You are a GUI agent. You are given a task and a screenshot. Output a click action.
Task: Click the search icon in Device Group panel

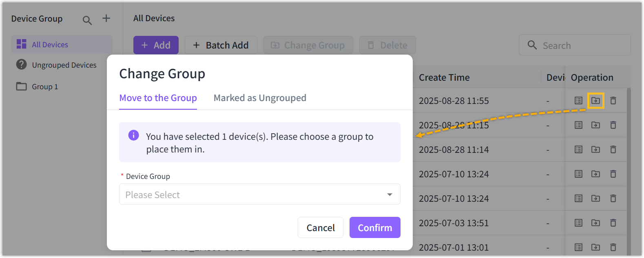click(87, 20)
